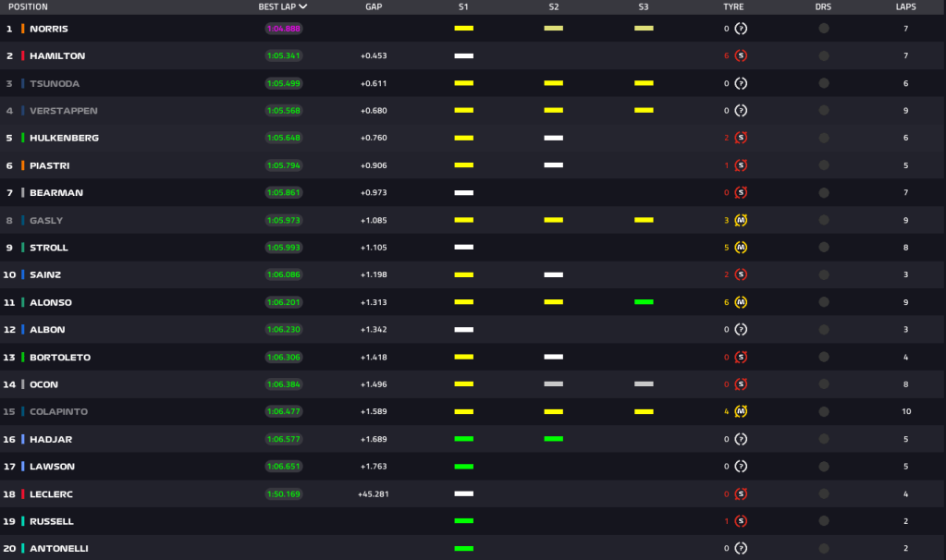This screenshot has width=946, height=560.
Task: Click Hamilton's DRS indicator dot
Action: tap(824, 55)
